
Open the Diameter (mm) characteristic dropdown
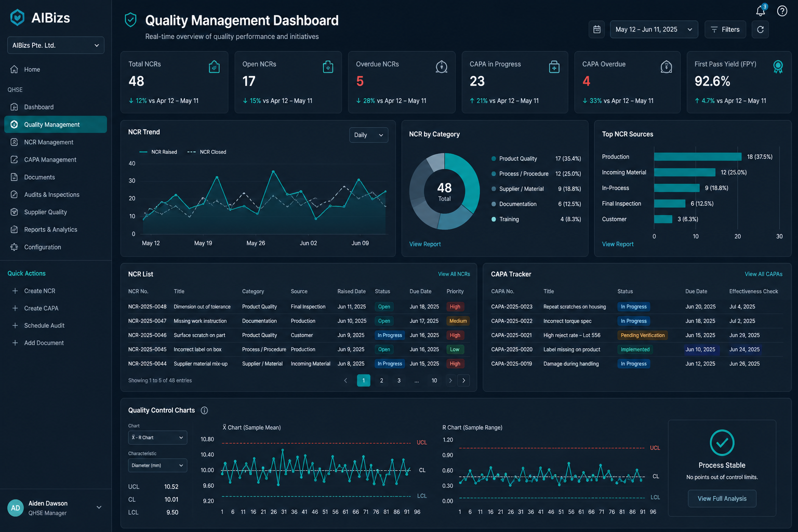click(x=157, y=465)
